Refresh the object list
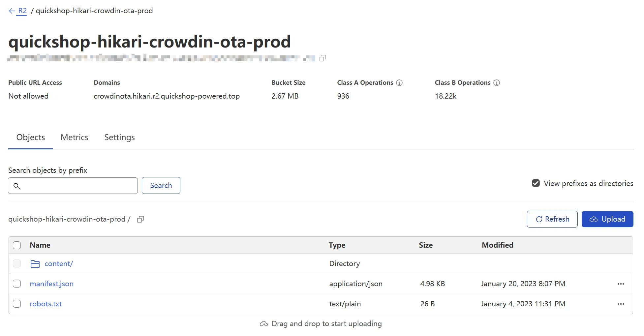Viewport: 644px width, 336px height. pyautogui.click(x=552, y=219)
